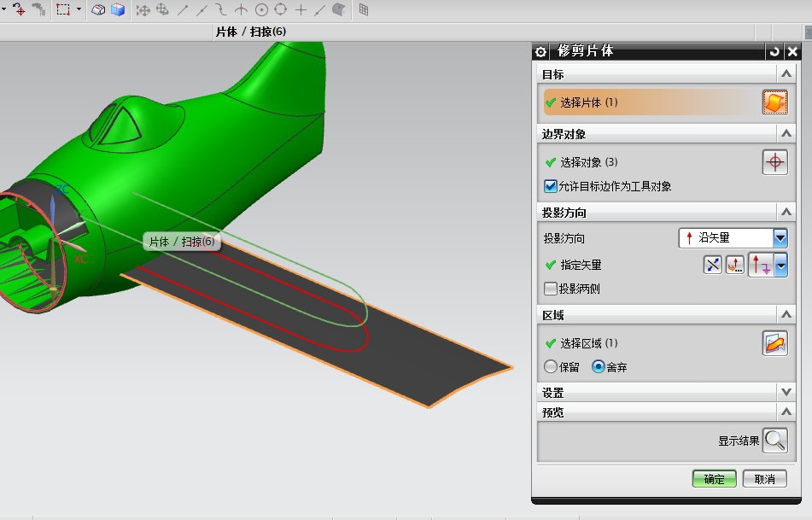
Task: Enable the 投影两侧 checkbox
Action: pos(549,288)
